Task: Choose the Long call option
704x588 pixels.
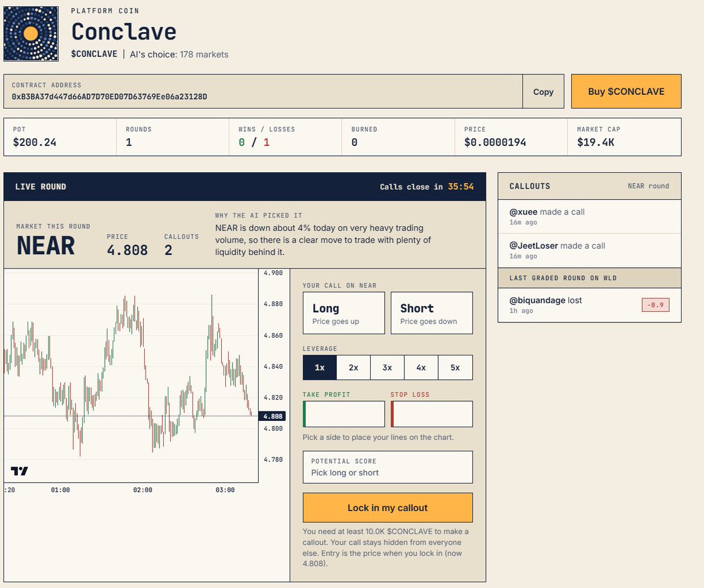Action: tap(344, 313)
